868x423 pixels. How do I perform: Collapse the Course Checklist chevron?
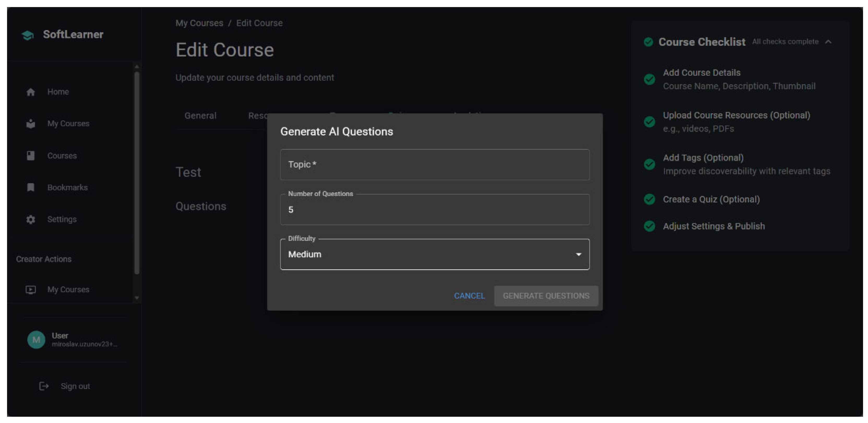pyautogui.click(x=828, y=42)
